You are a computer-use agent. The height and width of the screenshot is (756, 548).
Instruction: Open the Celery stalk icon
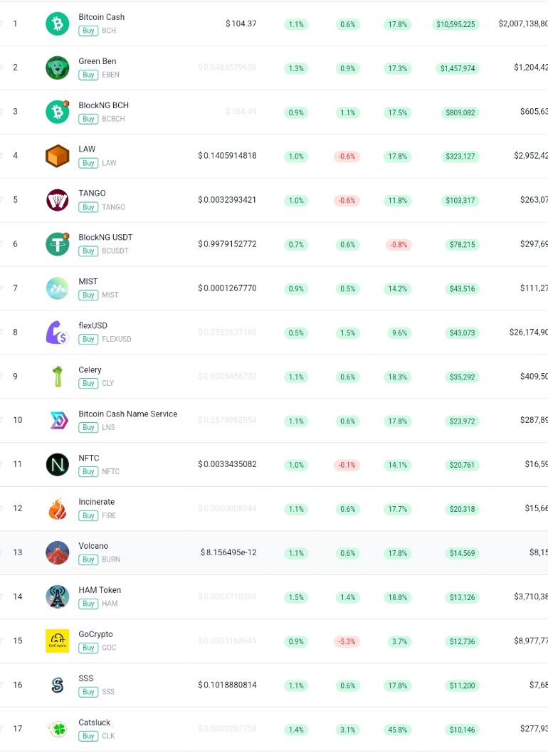tap(58, 377)
